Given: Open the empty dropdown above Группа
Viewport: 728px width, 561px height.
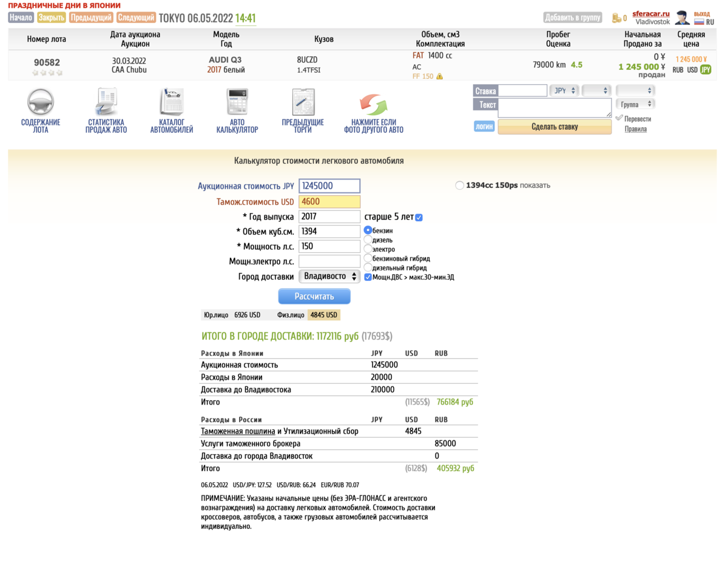Looking at the screenshot, I should coord(635,90).
